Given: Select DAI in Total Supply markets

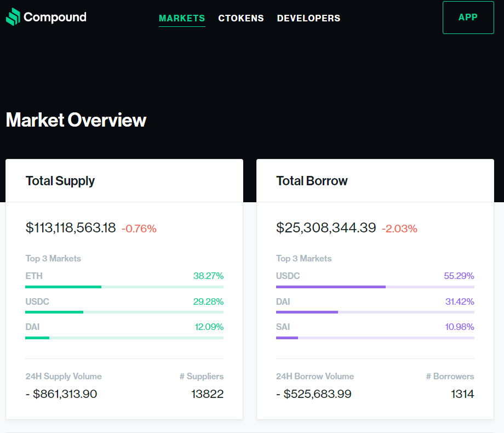Looking at the screenshot, I should coord(32,327).
